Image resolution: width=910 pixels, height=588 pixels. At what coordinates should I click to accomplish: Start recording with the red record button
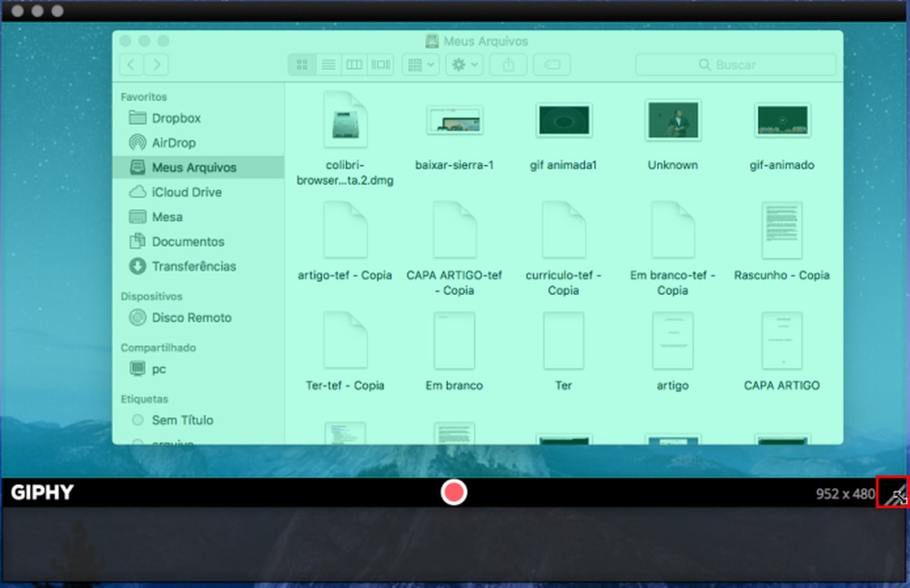[x=453, y=492]
